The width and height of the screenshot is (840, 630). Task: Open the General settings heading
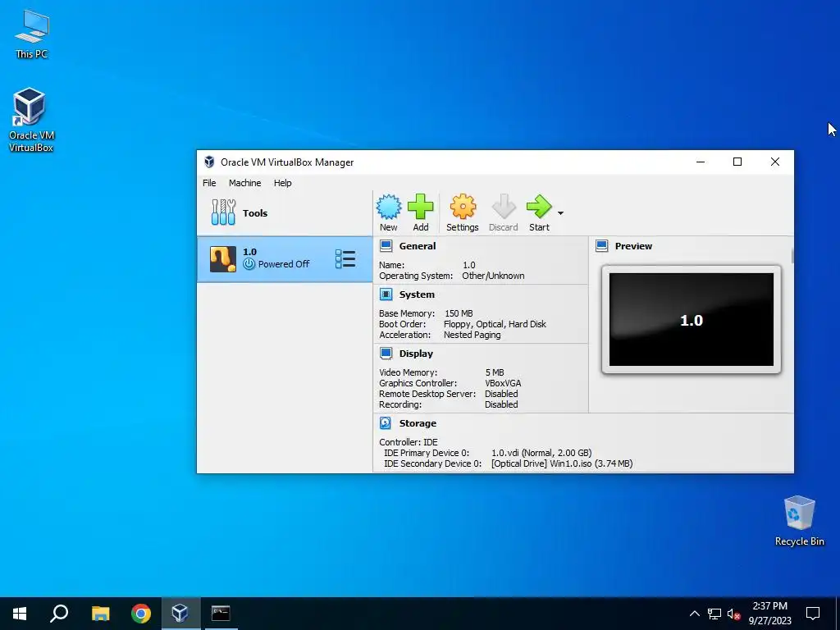point(418,246)
